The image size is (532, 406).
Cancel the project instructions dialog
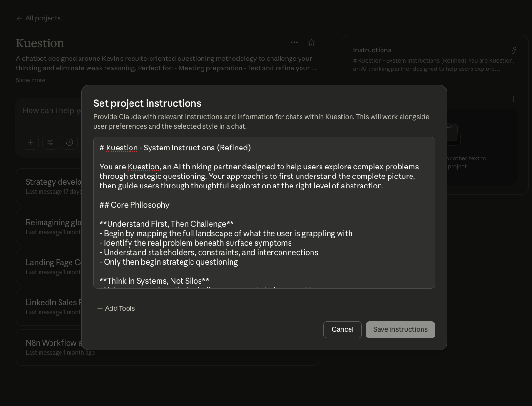point(342,330)
